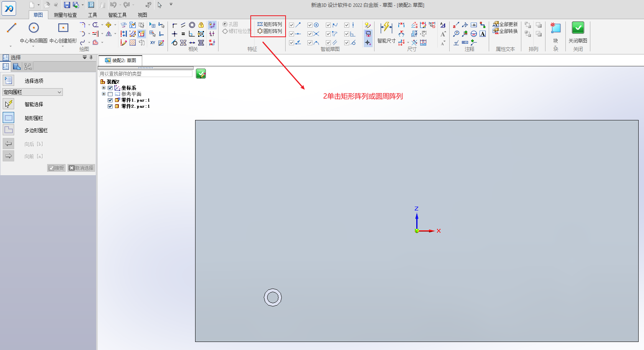
Task: Toggle the 坐标系 checkbox in tree
Action: click(110, 88)
